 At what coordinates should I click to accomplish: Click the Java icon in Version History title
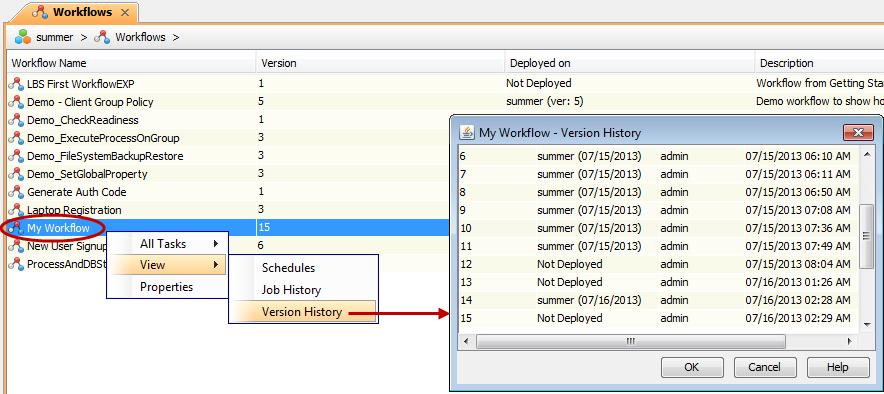467,133
